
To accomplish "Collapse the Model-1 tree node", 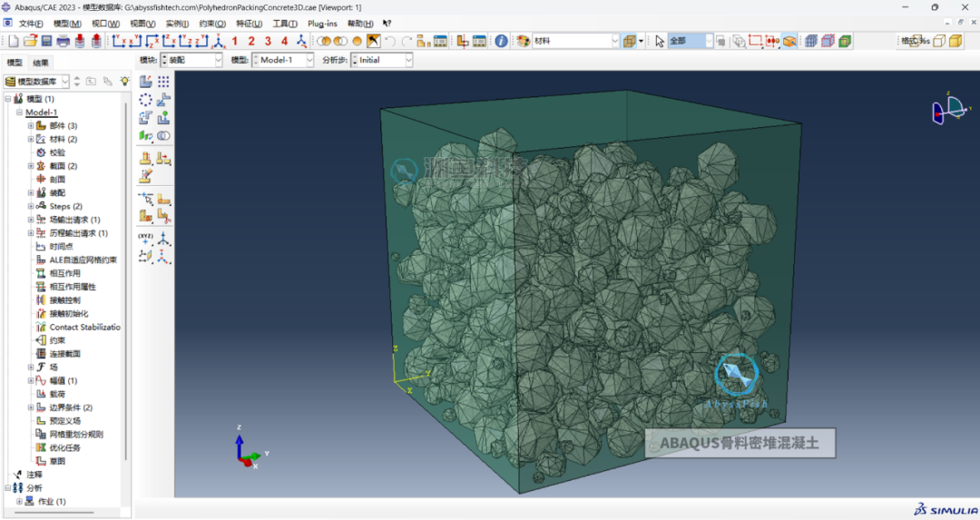I will 19,113.
